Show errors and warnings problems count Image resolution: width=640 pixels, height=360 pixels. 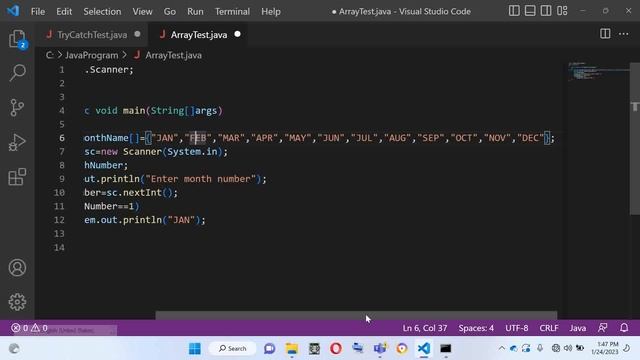[x=29, y=328]
